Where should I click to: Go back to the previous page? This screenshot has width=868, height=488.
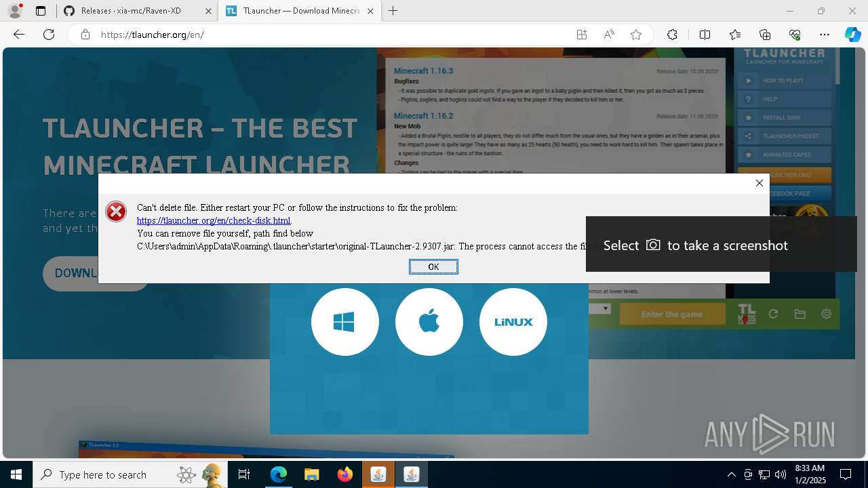click(19, 35)
